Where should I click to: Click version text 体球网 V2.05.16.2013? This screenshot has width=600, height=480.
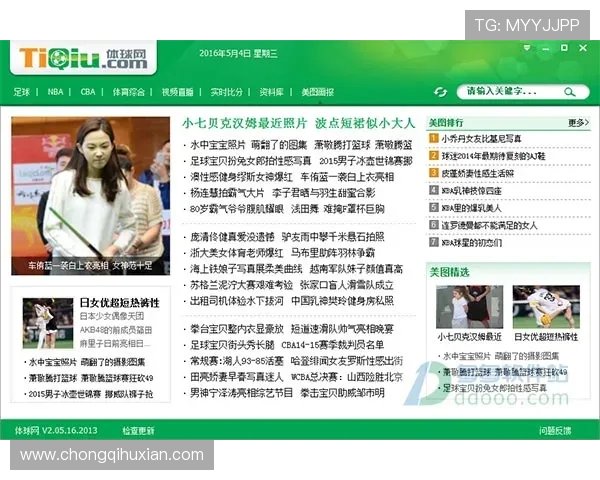click(x=56, y=431)
